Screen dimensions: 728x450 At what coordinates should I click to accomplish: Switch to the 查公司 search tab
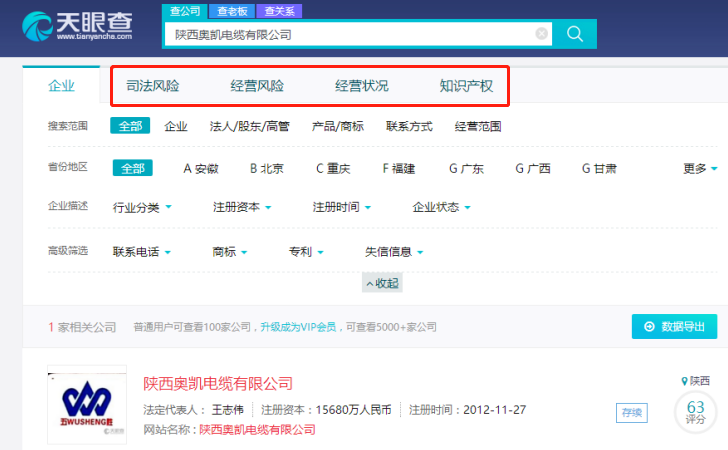pyautogui.click(x=185, y=11)
